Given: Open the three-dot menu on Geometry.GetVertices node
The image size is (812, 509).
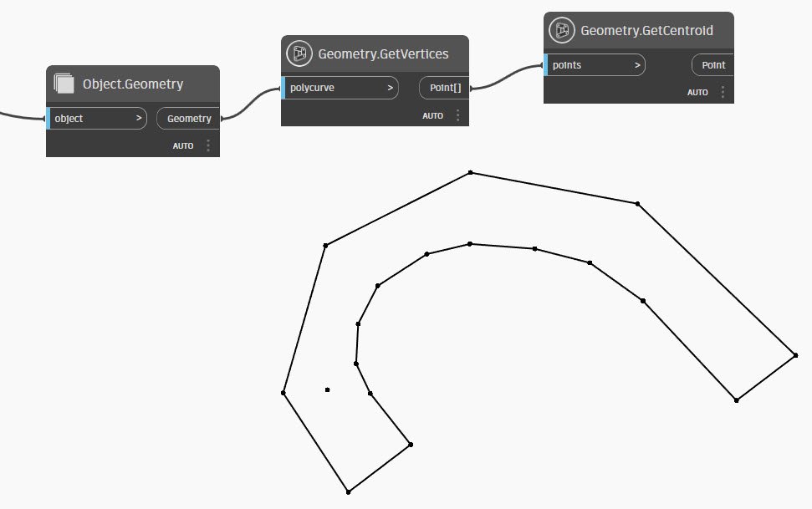Looking at the screenshot, I should (x=457, y=115).
